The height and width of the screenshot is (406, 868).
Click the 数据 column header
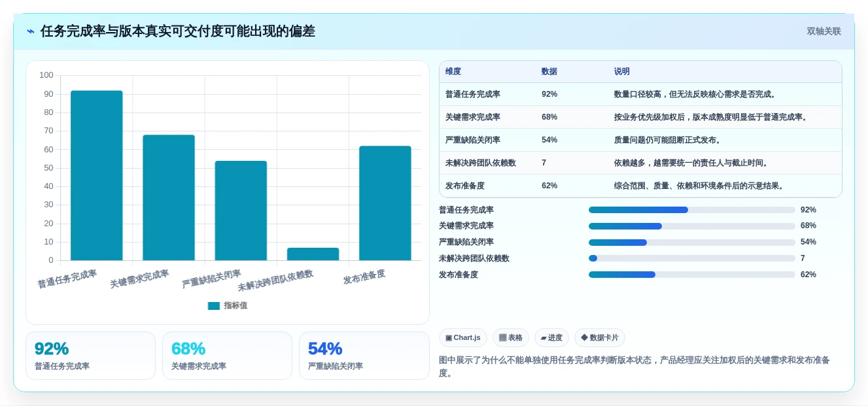tap(549, 72)
